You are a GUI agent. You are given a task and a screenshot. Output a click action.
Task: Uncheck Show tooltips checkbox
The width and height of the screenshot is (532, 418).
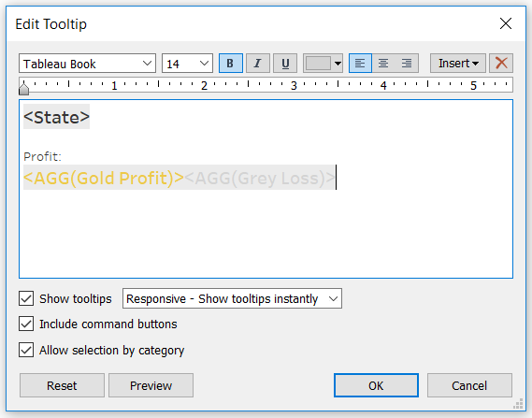(x=26, y=298)
